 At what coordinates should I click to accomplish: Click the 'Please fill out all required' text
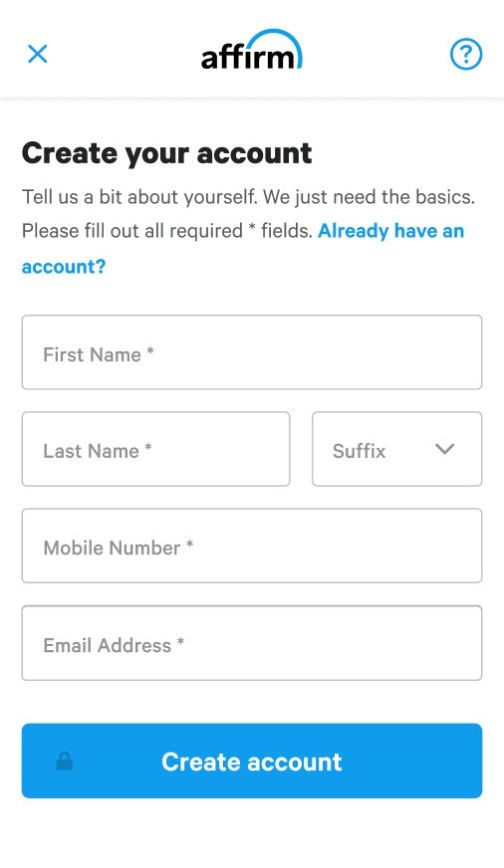click(x=132, y=231)
